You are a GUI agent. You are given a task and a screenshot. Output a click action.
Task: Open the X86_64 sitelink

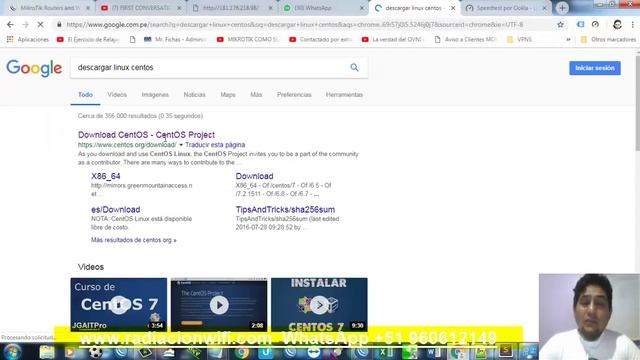[x=106, y=176]
